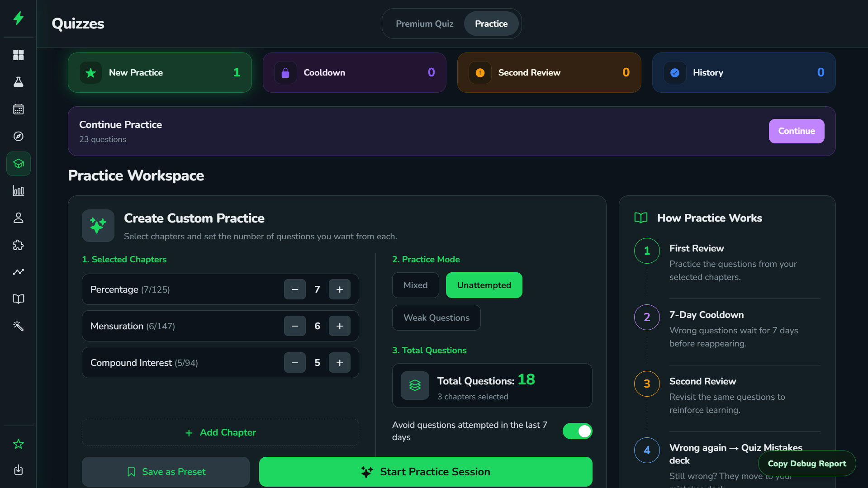The height and width of the screenshot is (488, 868).
Task: Click the sparkles icon beside Create Custom Practice
Action: [98, 226]
